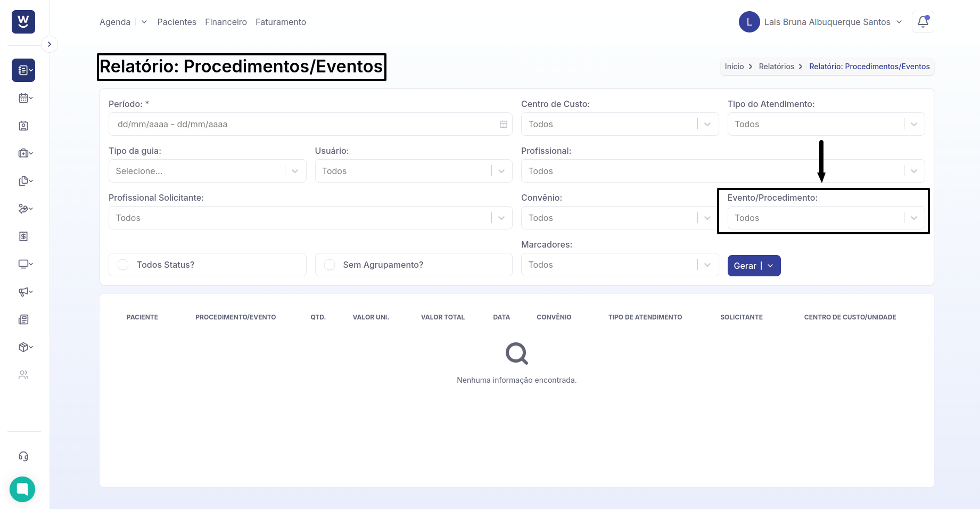This screenshot has height=509, width=980.
Task: Click the Relatórios breadcrumb link
Action: 776,67
